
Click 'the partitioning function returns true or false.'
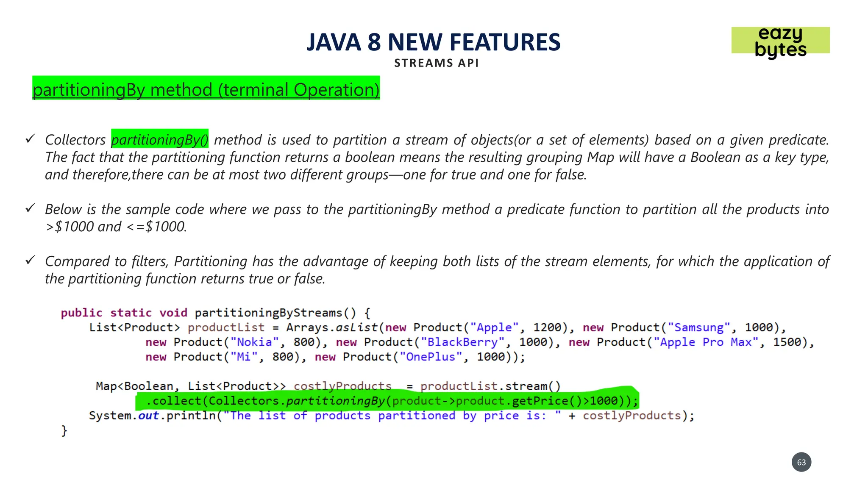pos(185,279)
